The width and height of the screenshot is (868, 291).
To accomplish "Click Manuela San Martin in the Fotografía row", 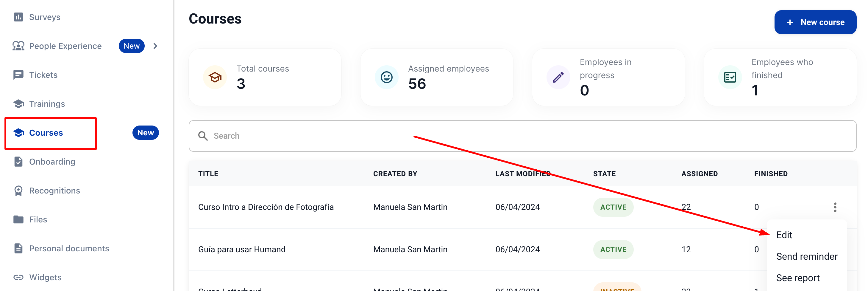I will coord(410,207).
